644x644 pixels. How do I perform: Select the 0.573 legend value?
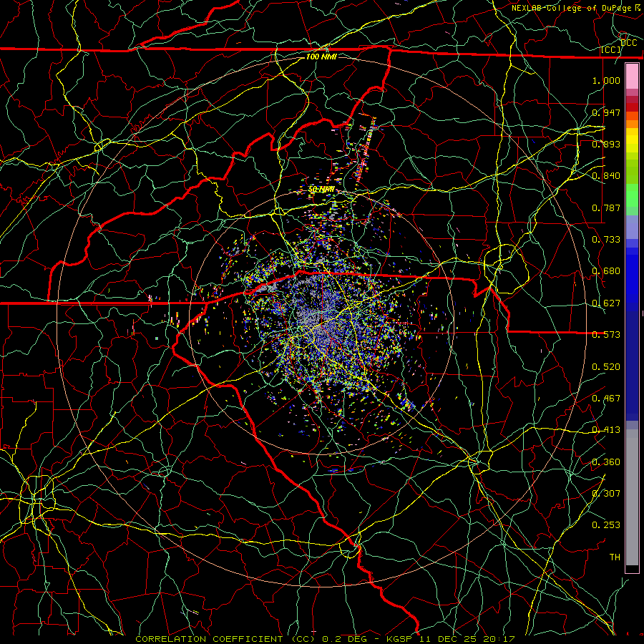point(606,335)
